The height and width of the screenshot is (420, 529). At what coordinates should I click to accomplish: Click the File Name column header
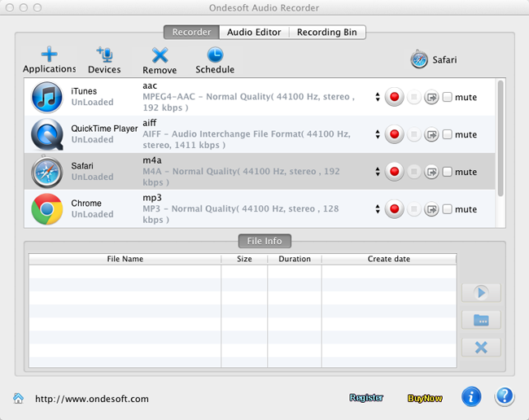(x=125, y=259)
